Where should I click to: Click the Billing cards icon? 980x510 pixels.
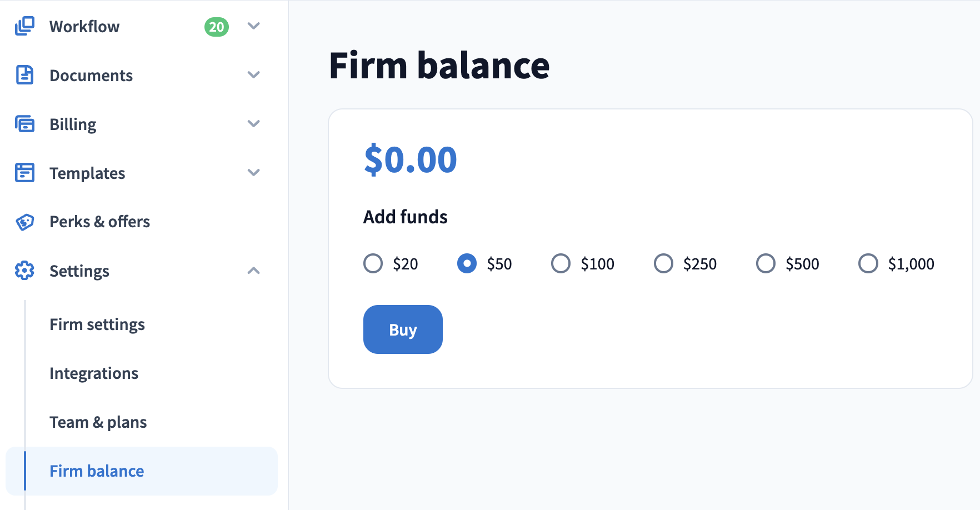[24, 124]
